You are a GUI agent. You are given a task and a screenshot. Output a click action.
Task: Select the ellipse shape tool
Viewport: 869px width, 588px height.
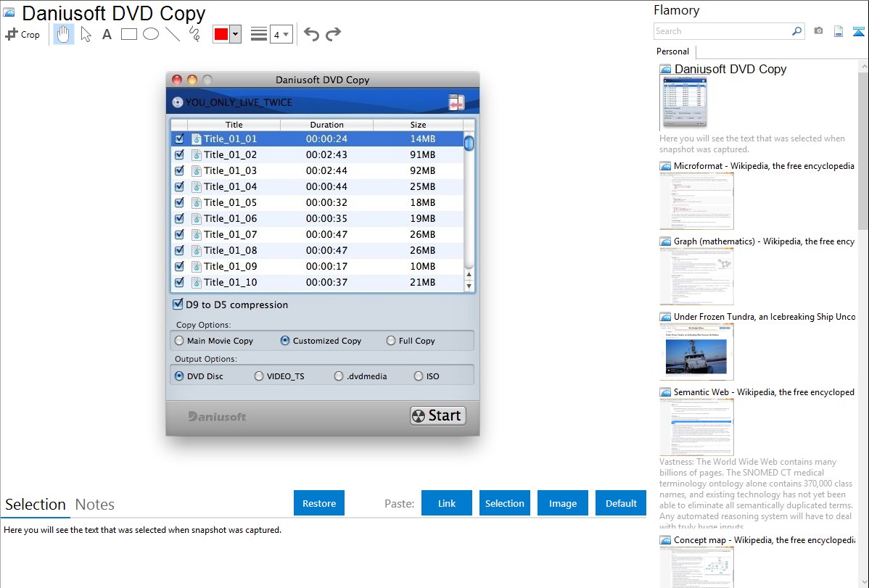(151, 34)
